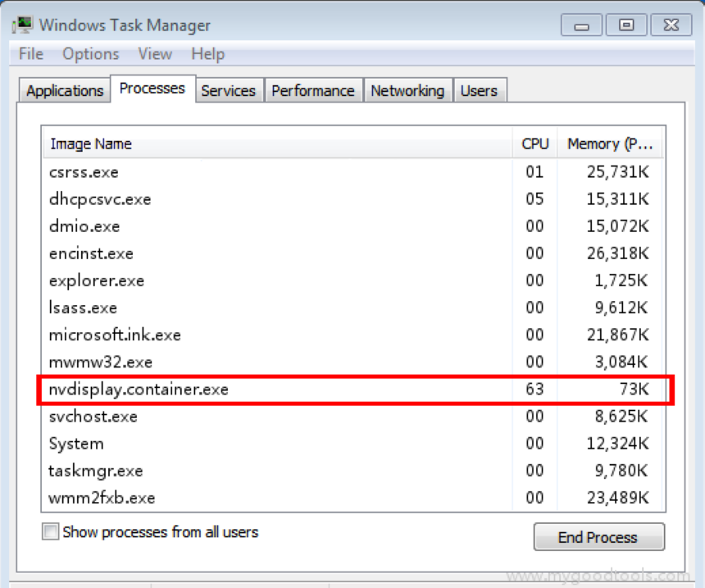Open the Help menu
This screenshot has width=705, height=588.
(207, 54)
